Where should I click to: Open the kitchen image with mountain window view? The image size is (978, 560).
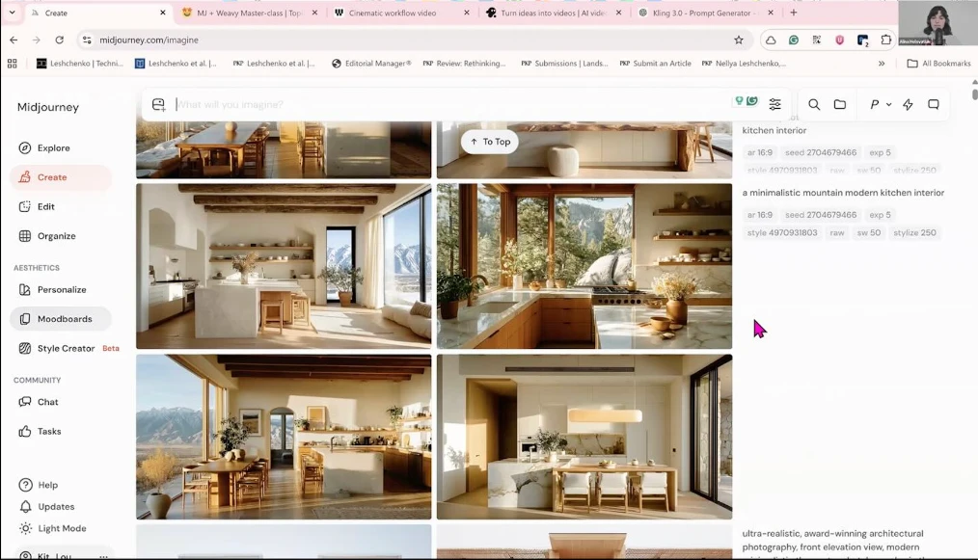pos(284,266)
